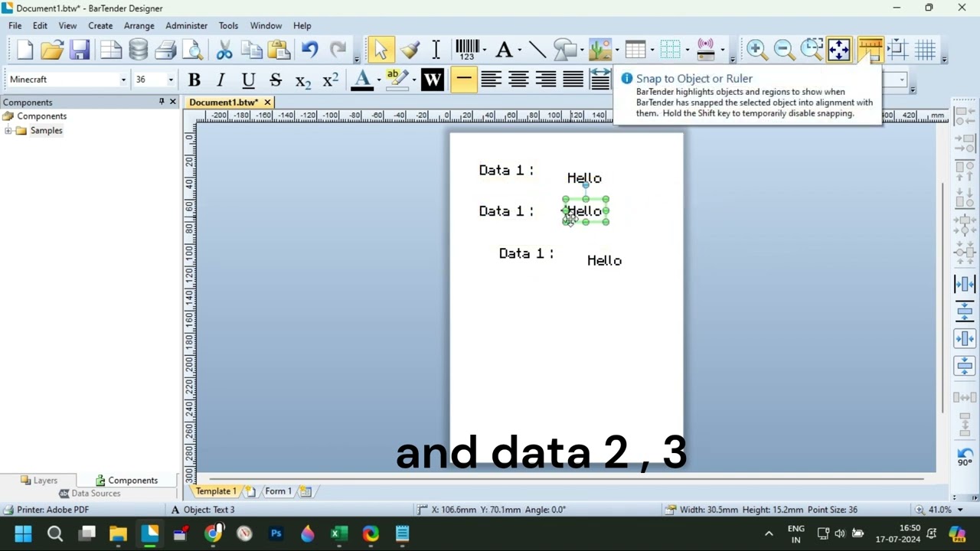
Task: Align text left
Action: [491, 80]
